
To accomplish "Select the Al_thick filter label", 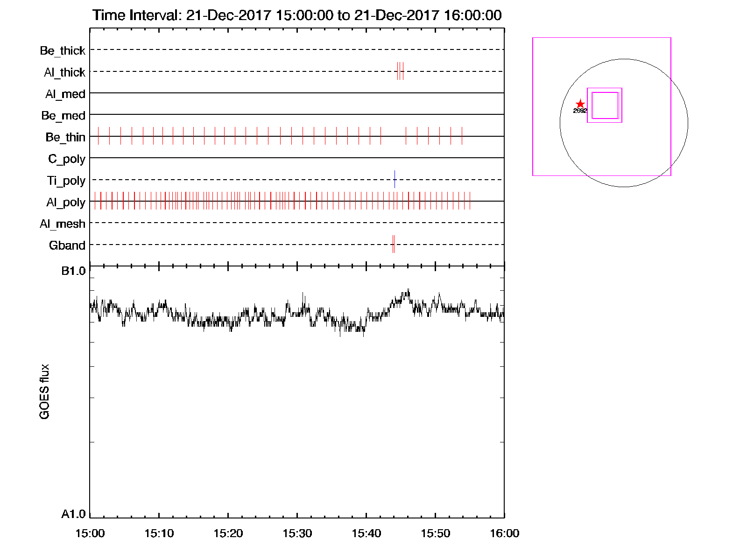I will (64, 72).
